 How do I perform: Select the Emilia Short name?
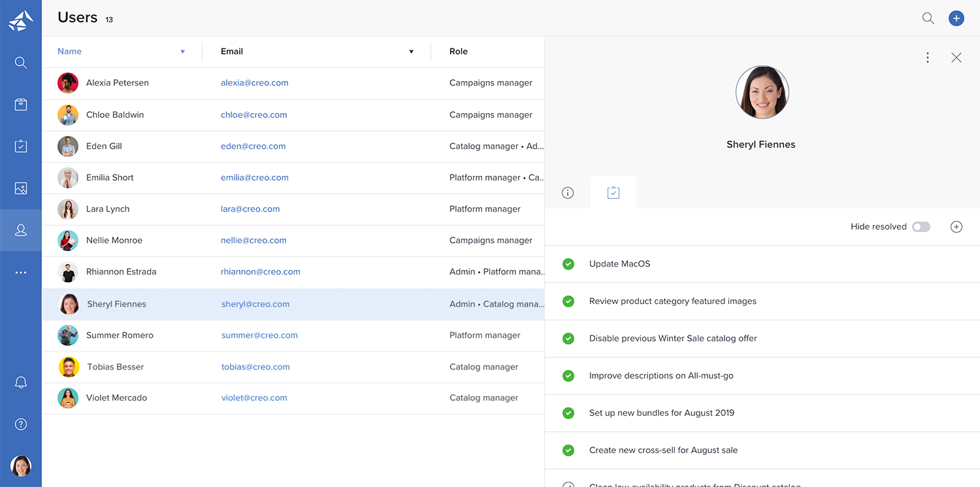110,178
